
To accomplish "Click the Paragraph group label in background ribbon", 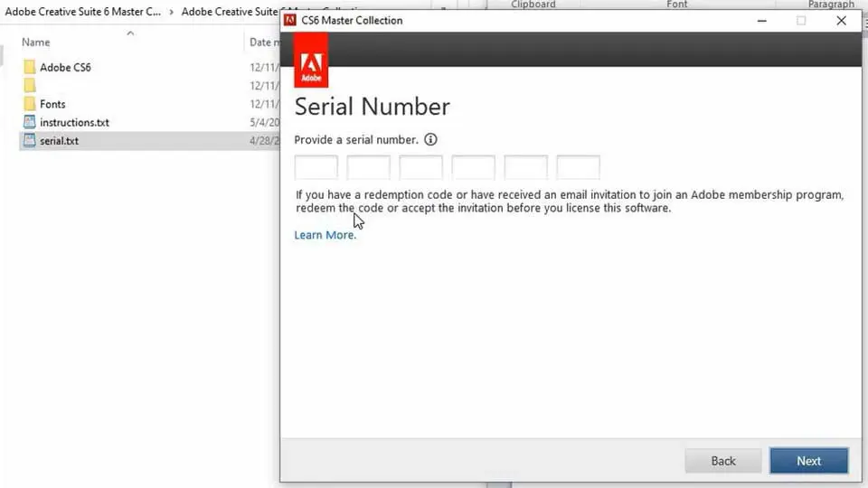I will (x=831, y=5).
